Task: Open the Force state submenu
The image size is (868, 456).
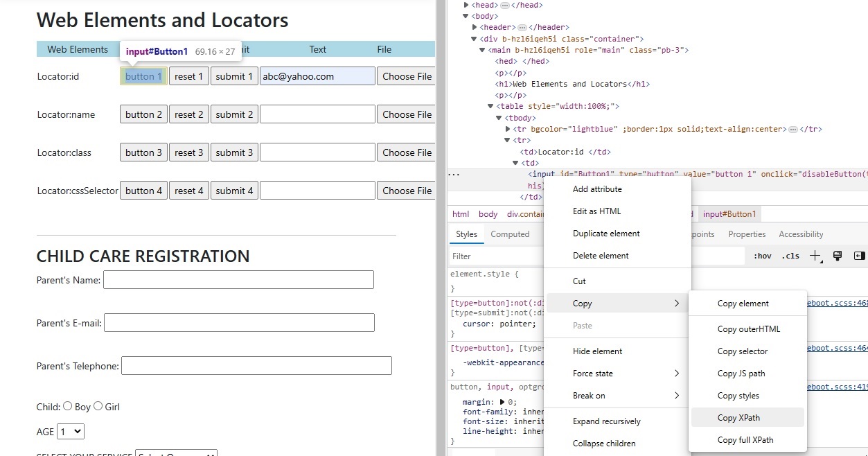Action: (x=617, y=374)
